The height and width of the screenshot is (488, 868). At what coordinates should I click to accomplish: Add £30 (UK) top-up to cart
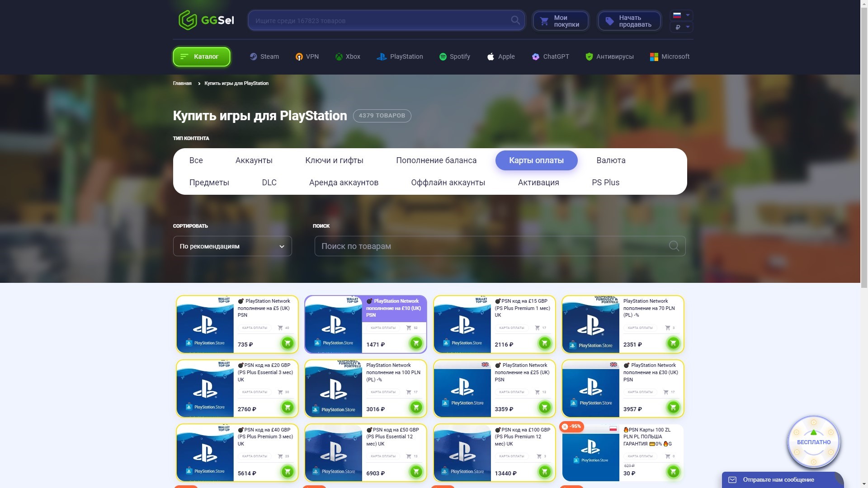coord(673,408)
